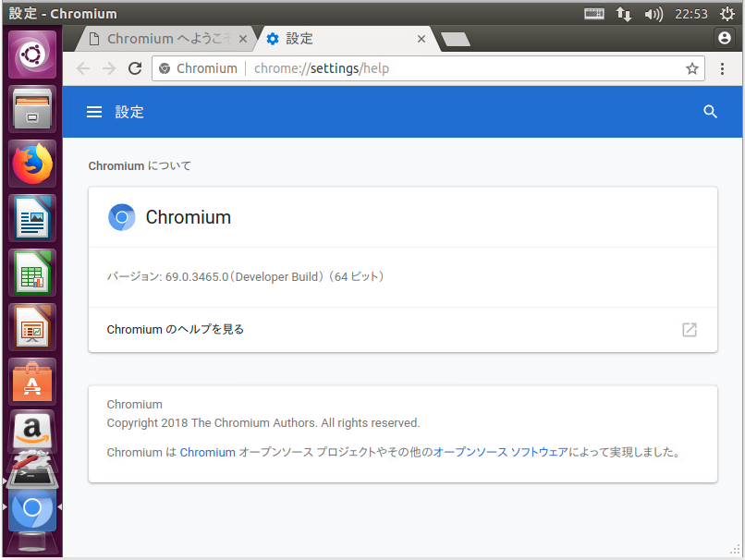Open the Files manager from dock
Image resolution: width=745 pixels, height=560 pixels.
[32, 109]
